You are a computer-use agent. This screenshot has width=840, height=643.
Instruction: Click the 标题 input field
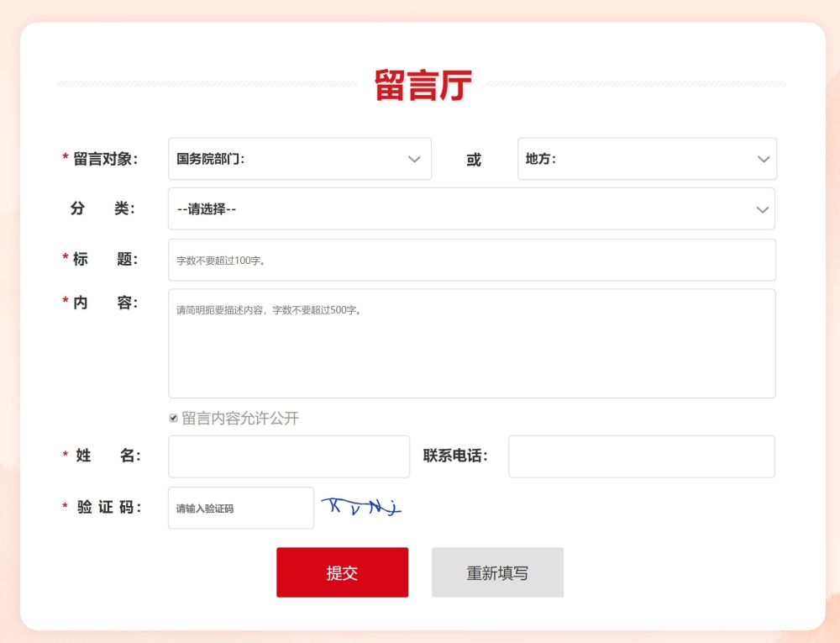[x=470, y=260]
